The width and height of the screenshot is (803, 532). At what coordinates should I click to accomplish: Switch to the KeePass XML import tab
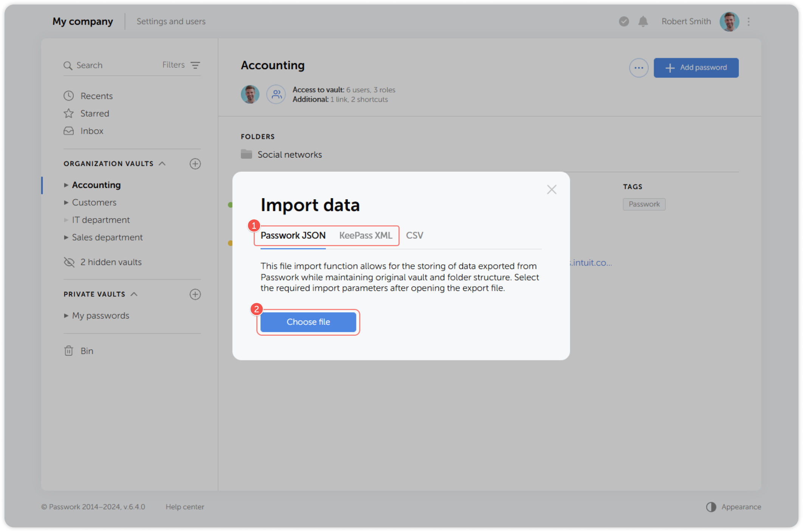click(365, 235)
